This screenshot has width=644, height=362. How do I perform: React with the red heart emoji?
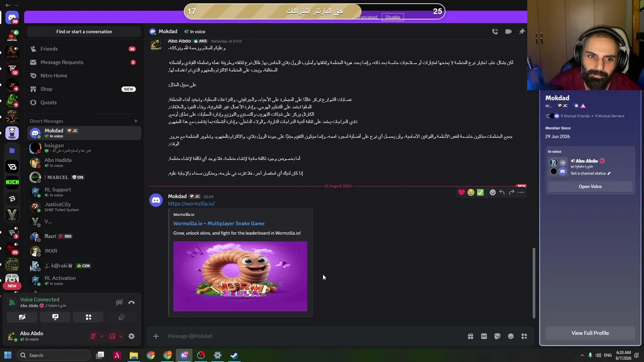461,192
